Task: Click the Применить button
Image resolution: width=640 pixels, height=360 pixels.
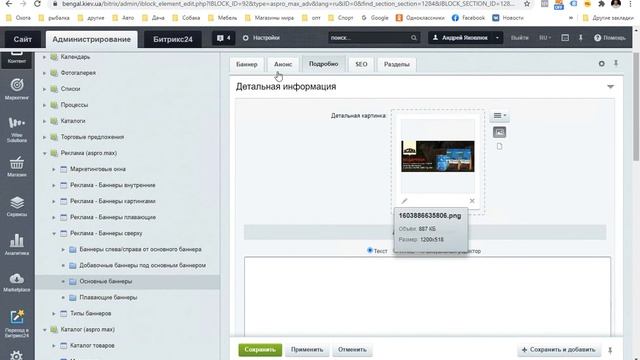Action: pos(307,350)
